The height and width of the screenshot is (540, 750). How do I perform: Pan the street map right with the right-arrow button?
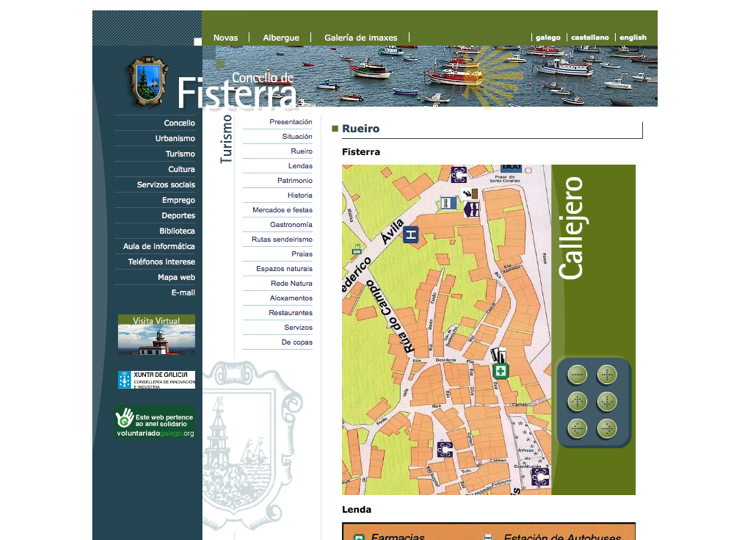point(607,428)
